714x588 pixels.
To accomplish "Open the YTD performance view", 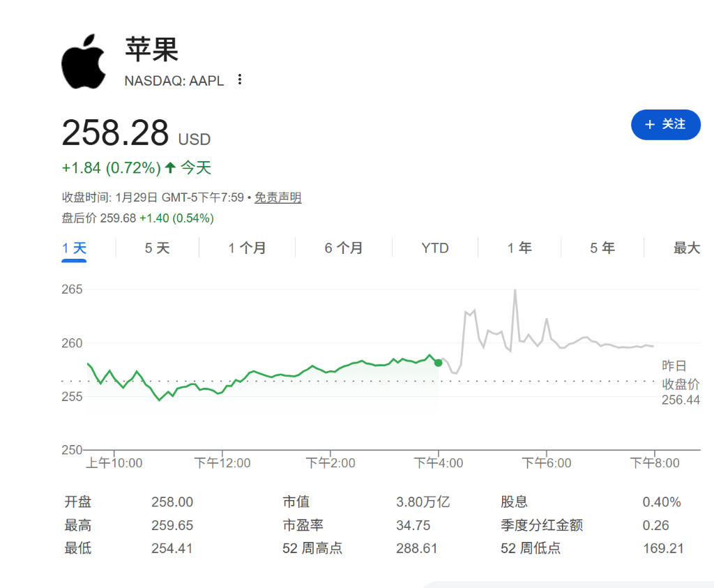I will (x=434, y=248).
